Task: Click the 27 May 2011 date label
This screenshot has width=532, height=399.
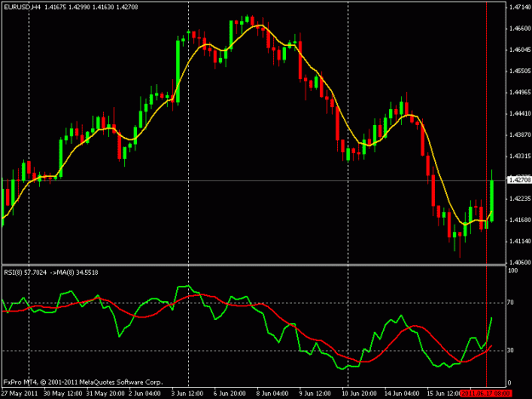Action: 20,394
